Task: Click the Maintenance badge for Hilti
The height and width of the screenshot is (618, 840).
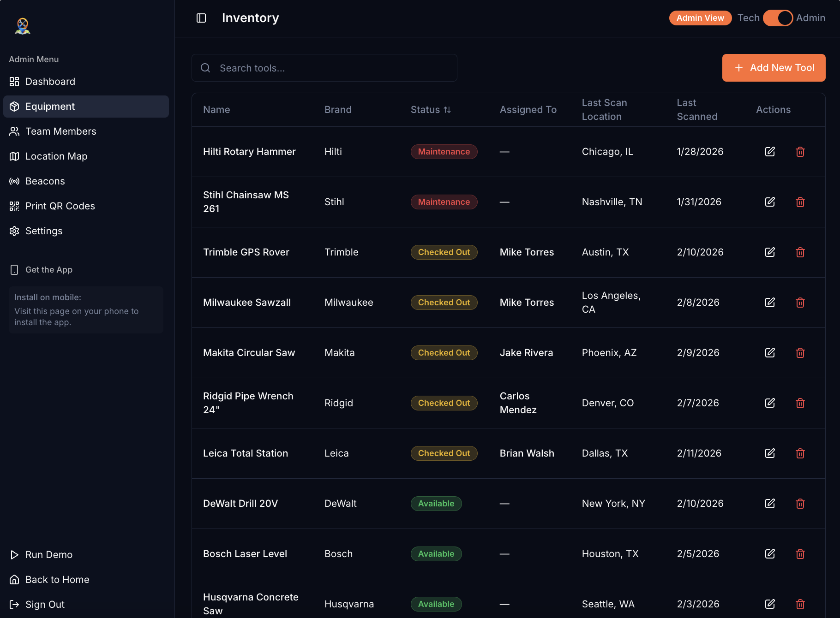Action: coord(444,152)
